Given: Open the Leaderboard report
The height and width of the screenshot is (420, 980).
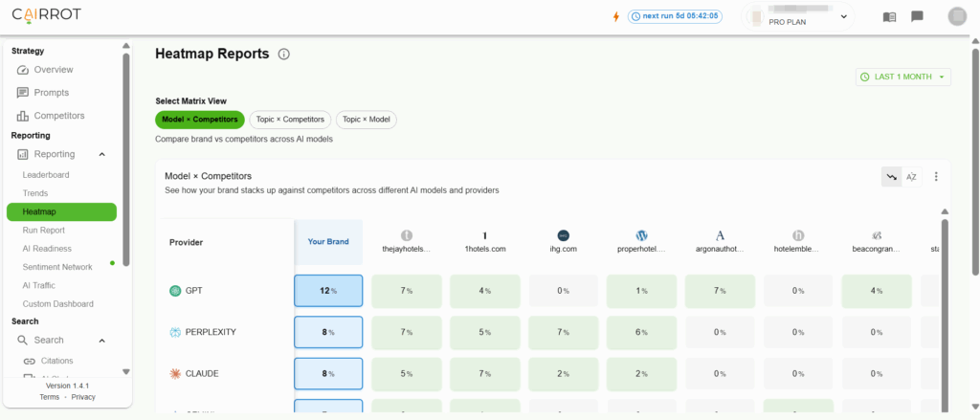Looking at the screenshot, I should pyautogui.click(x=46, y=175).
